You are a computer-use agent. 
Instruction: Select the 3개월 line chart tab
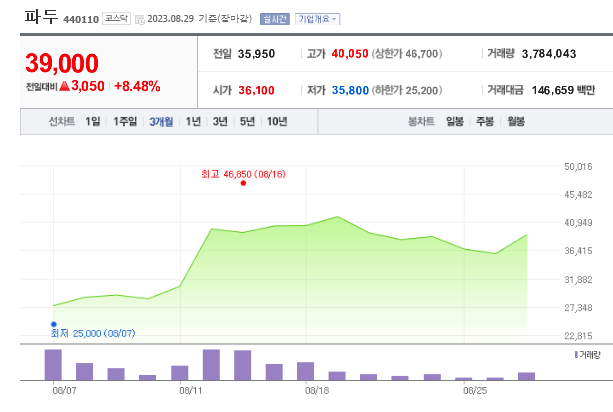click(x=161, y=122)
